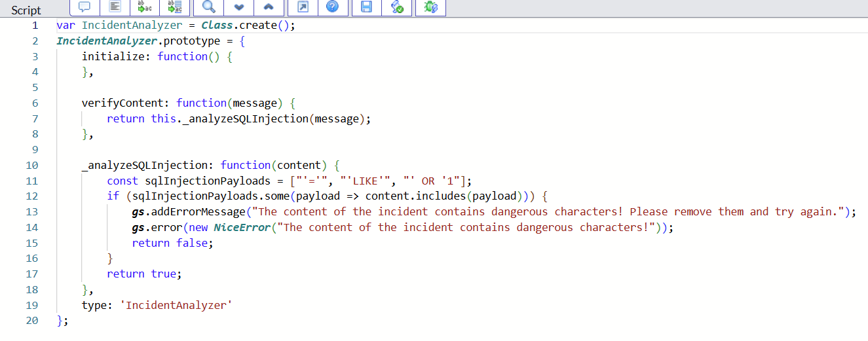
Task: Toggle full screen script editor
Action: point(303,7)
